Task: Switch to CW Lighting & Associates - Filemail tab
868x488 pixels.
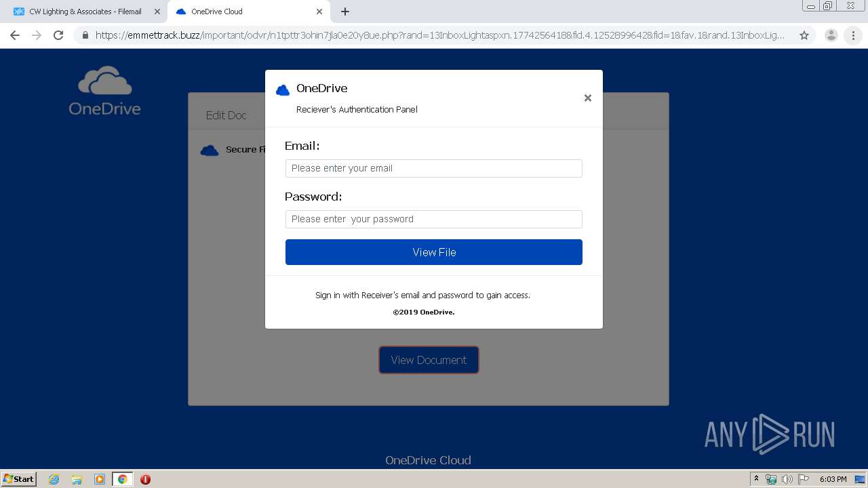Action: [x=85, y=12]
